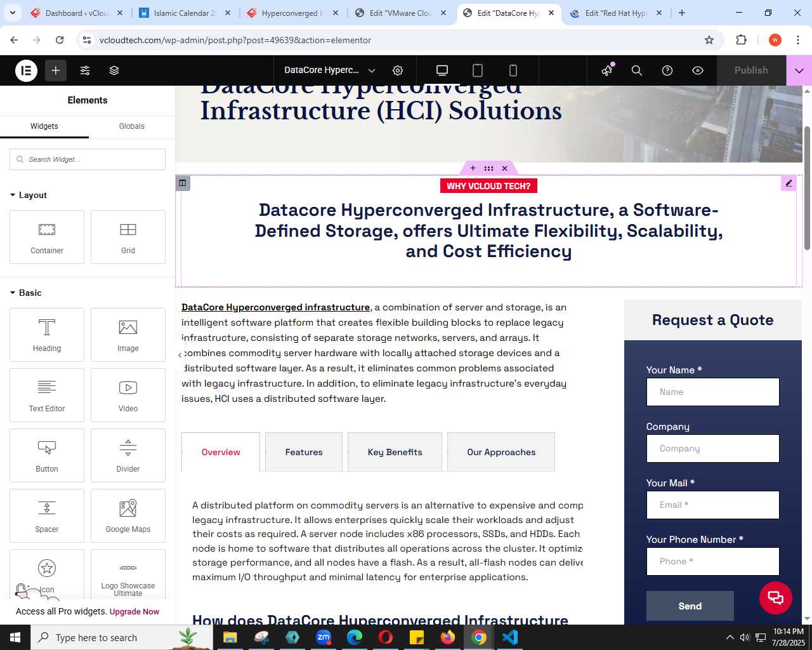The height and width of the screenshot is (650, 812).
Task: Open Visual Studio Code from taskbar
Action: pyautogui.click(x=510, y=637)
